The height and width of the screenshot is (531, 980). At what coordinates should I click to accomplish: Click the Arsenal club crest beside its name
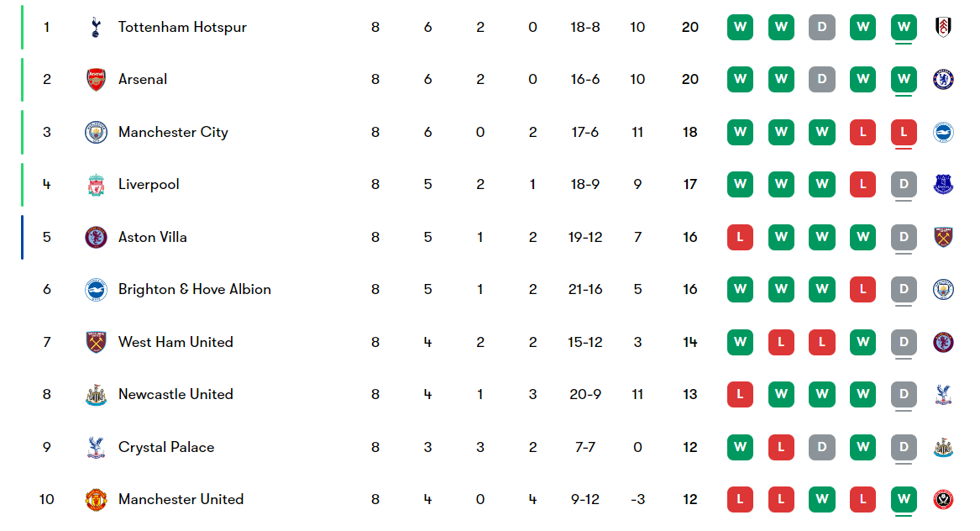point(96,80)
